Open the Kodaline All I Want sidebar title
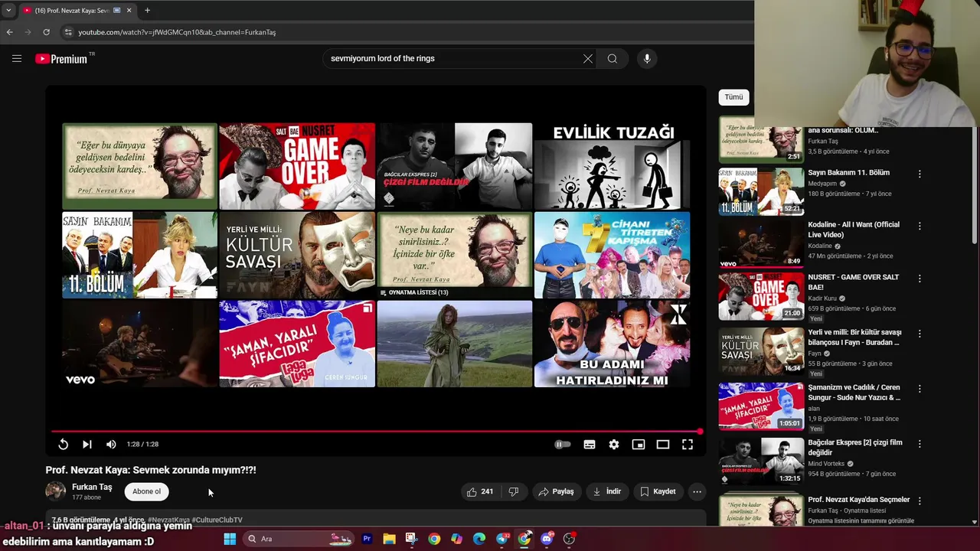The height and width of the screenshot is (551, 980). (x=854, y=230)
